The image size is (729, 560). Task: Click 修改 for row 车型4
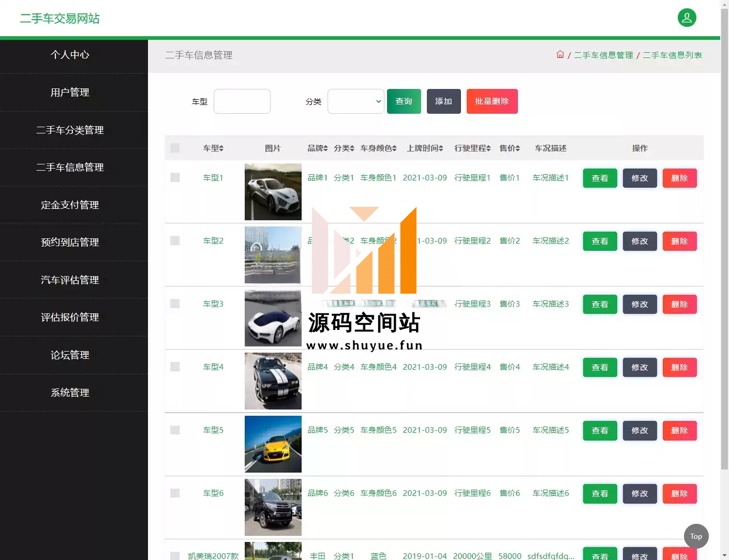click(640, 367)
